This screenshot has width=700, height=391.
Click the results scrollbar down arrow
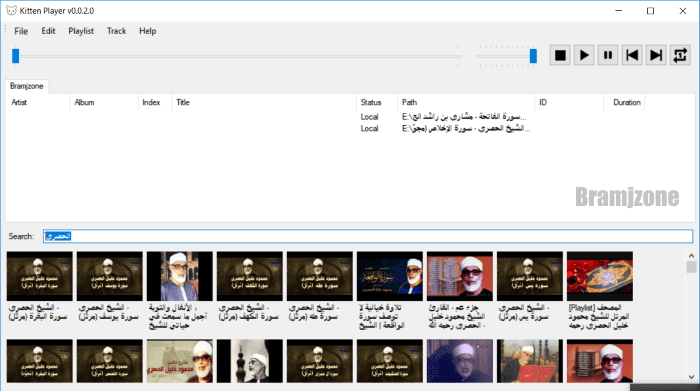691,377
